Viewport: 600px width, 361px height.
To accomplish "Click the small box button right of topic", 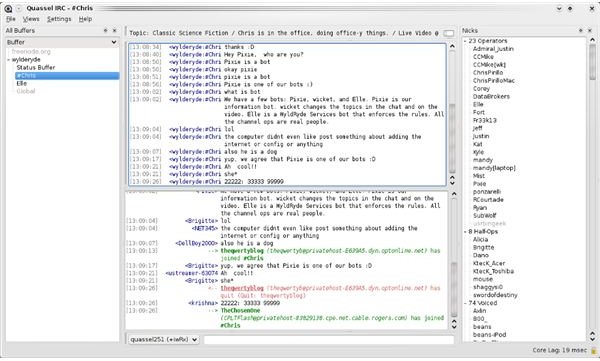I will coord(448,33).
